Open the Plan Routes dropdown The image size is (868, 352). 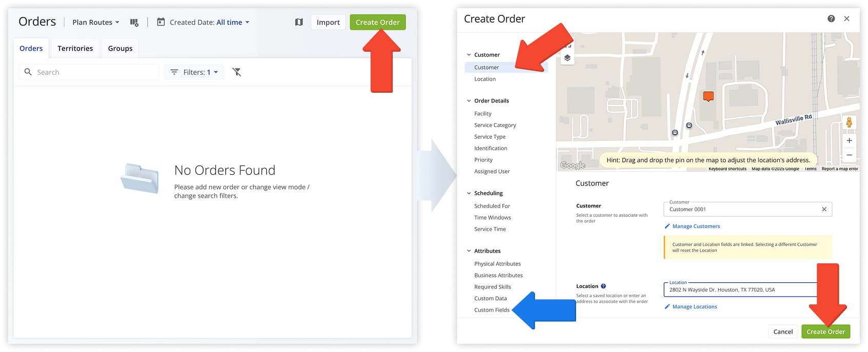(x=96, y=22)
